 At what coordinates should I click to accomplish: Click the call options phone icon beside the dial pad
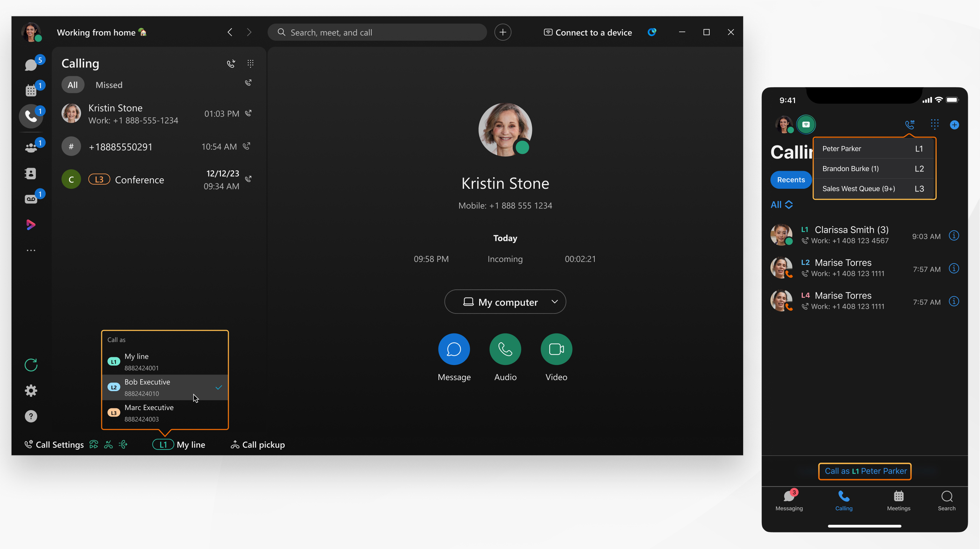pos(231,63)
